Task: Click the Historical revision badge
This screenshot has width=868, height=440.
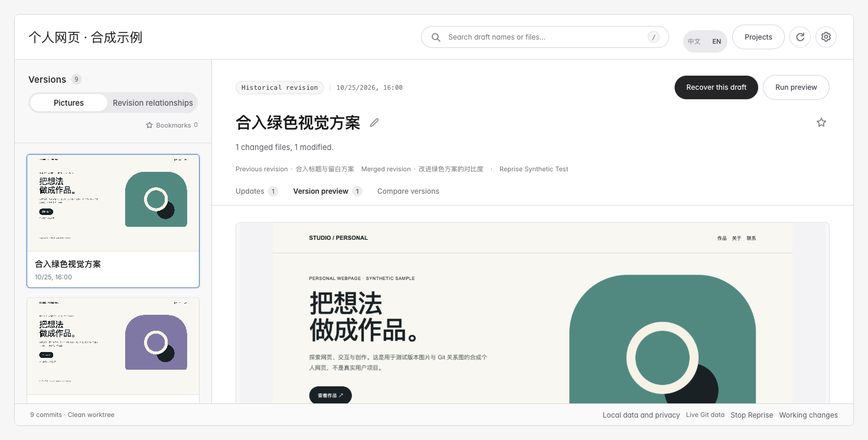Action: click(x=279, y=87)
